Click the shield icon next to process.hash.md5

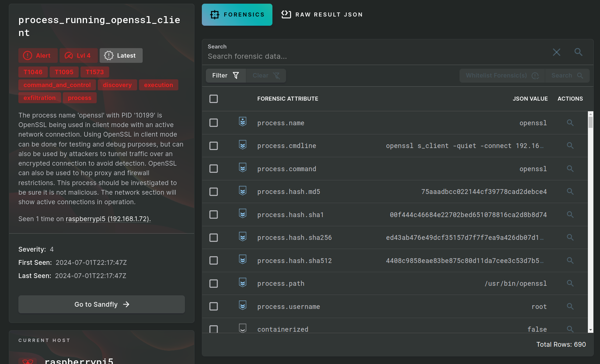pyautogui.click(x=243, y=191)
